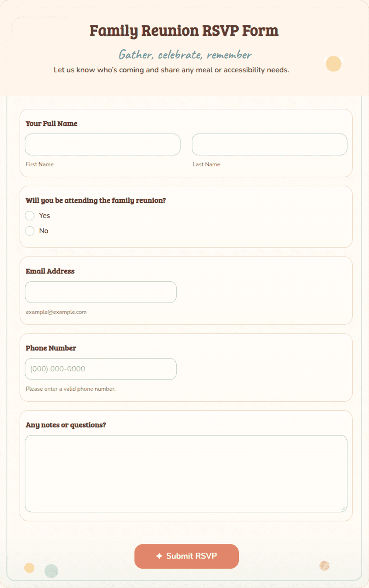Click the 'Any notes or questions?' label

(x=66, y=425)
